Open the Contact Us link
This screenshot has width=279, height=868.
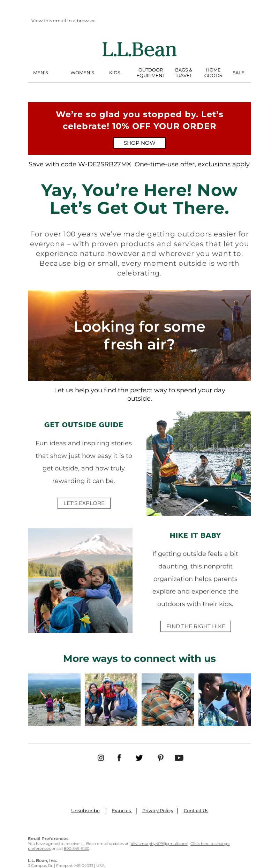click(x=196, y=810)
